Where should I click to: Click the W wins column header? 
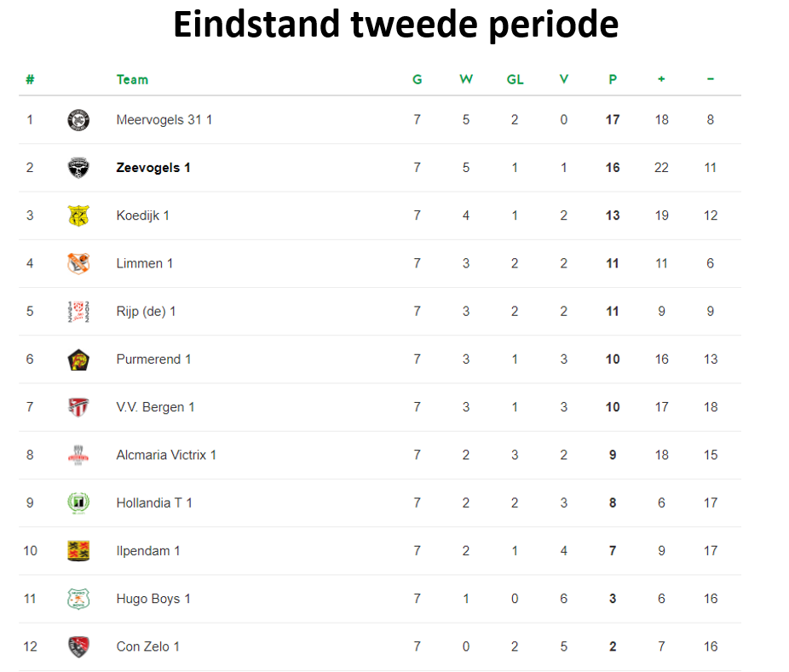[x=466, y=79]
